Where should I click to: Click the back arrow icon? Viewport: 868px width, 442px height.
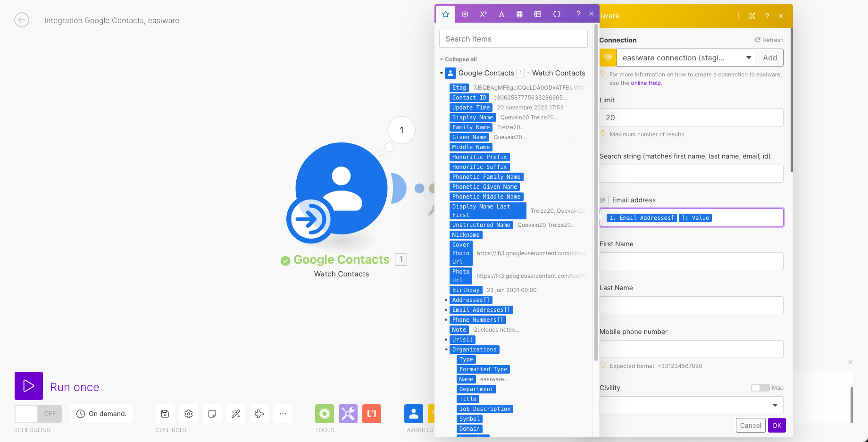click(x=22, y=20)
